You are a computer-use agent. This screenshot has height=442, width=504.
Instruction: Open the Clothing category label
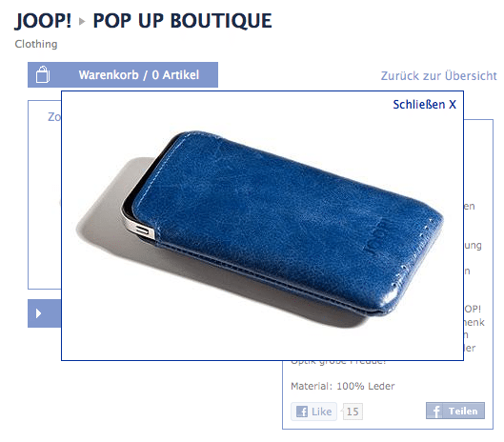click(x=36, y=44)
